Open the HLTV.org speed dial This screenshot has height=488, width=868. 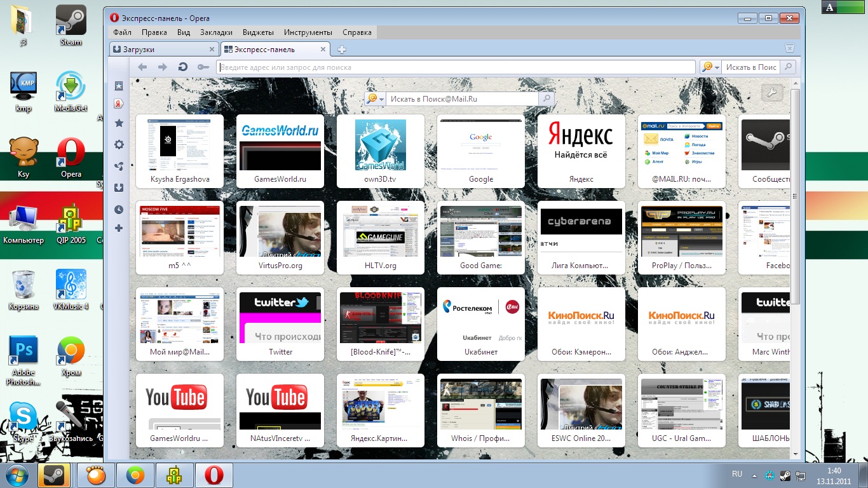click(x=381, y=238)
